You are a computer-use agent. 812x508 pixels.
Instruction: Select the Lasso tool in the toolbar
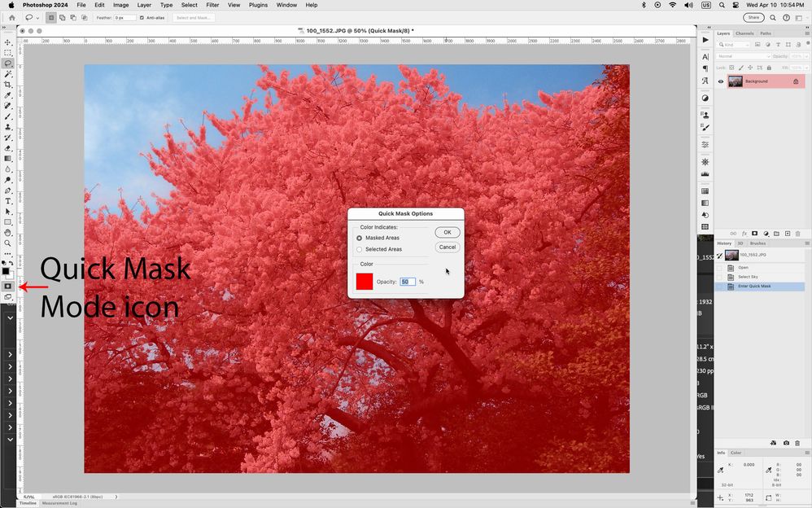pos(8,61)
